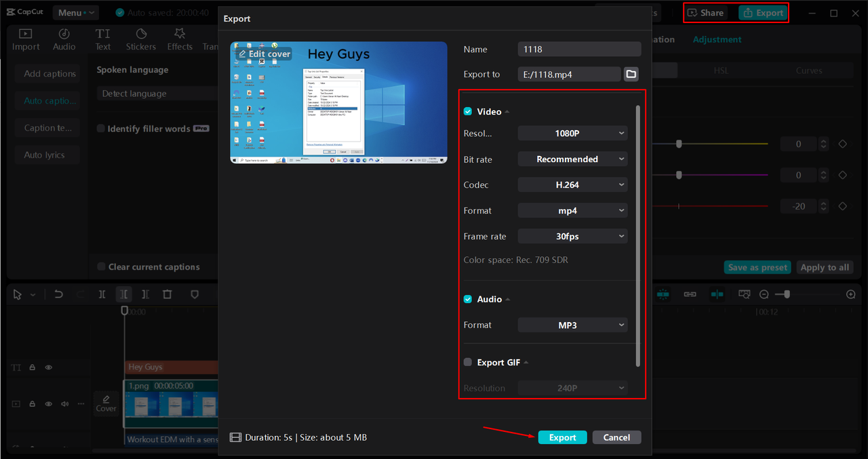Open the Frame rate 30fps dropdown

click(x=573, y=237)
